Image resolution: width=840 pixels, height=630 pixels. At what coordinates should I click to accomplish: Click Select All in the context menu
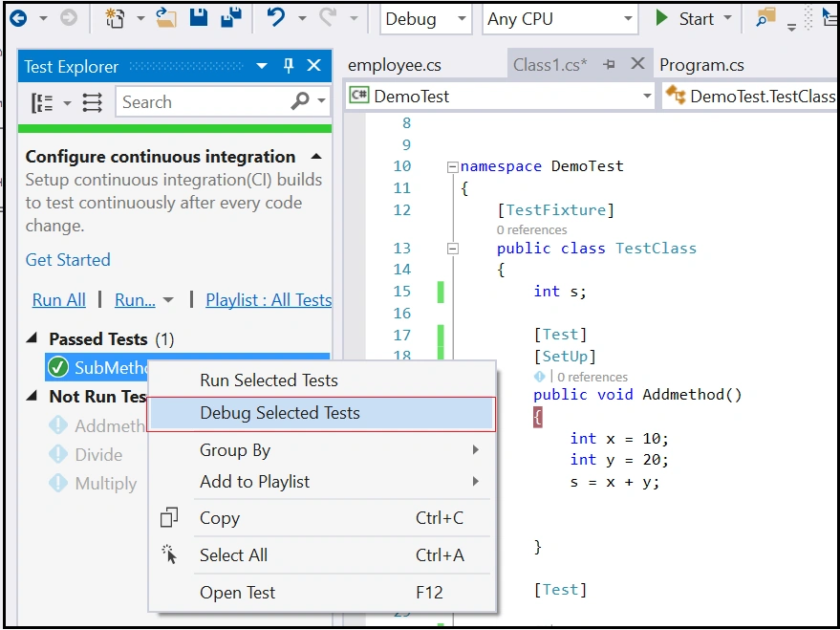point(321,555)
